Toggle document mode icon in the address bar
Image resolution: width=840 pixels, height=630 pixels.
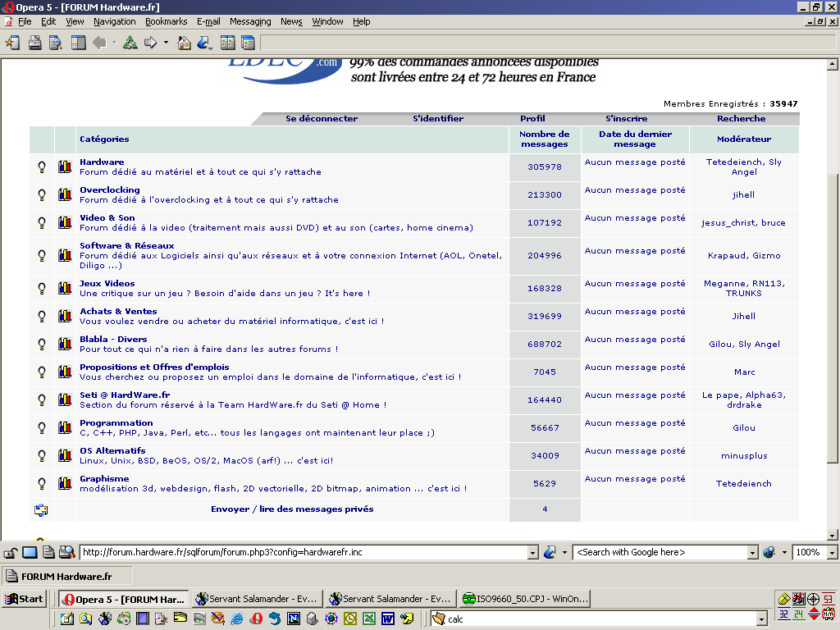(48, 553)
